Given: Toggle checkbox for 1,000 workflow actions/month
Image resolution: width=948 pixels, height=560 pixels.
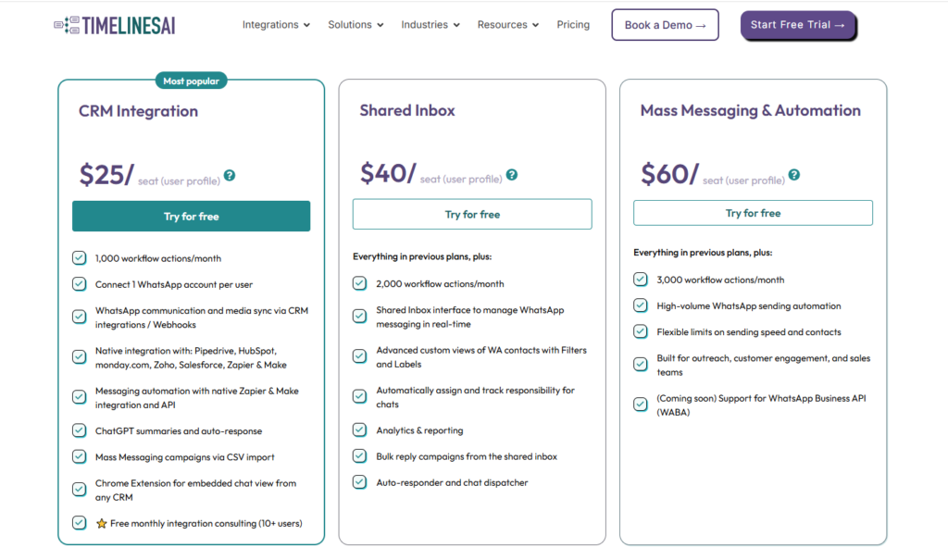Looking at the screenshot, I should (80, 258).
